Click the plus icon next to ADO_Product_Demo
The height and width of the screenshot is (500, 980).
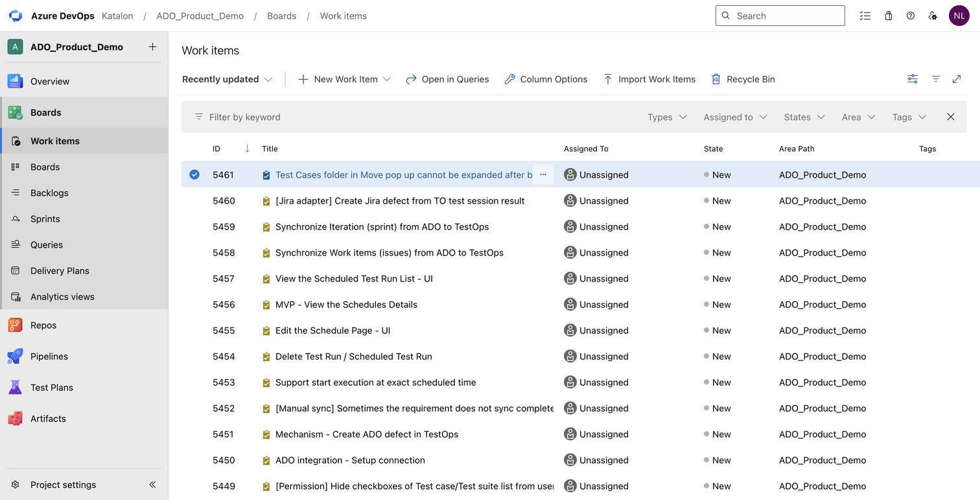152,47
